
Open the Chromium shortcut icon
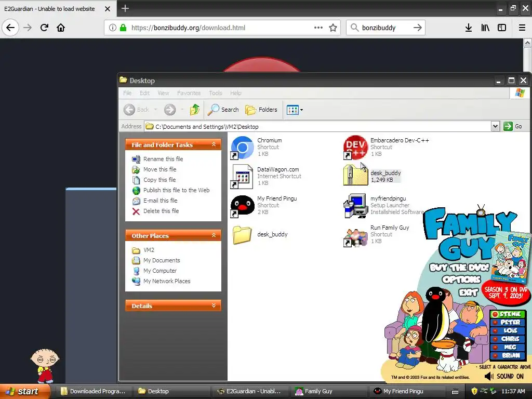coord(242,148)
